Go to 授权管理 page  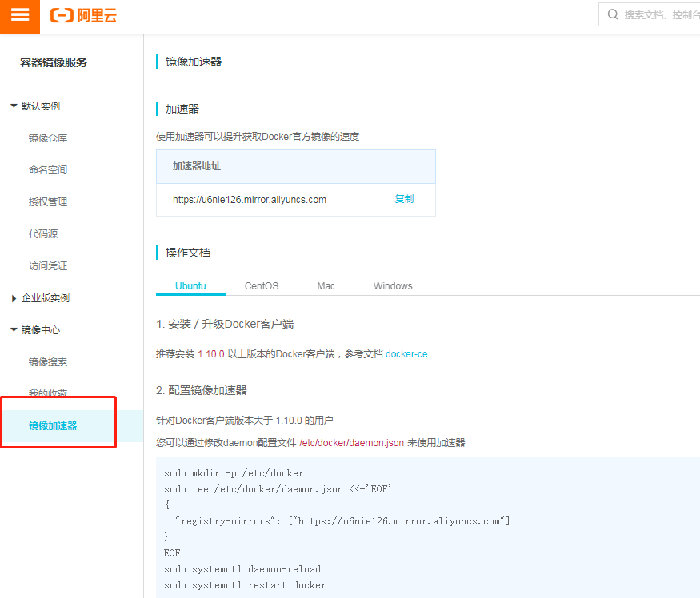48,202
